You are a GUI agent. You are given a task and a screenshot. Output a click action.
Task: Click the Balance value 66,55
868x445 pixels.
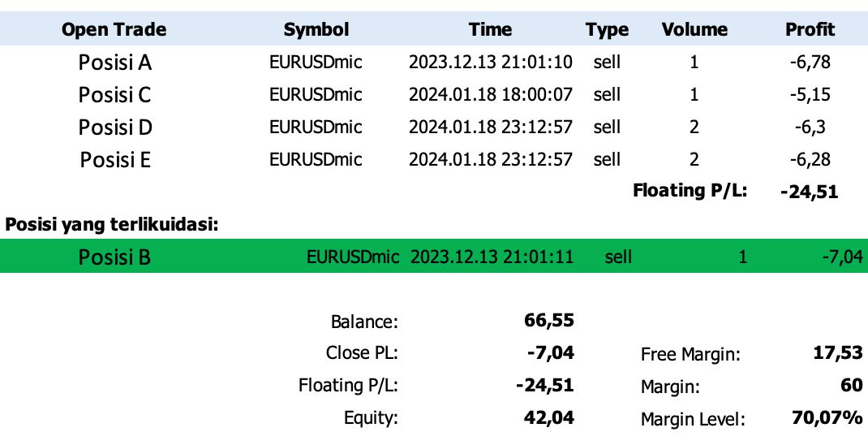(x=548, y=320)
